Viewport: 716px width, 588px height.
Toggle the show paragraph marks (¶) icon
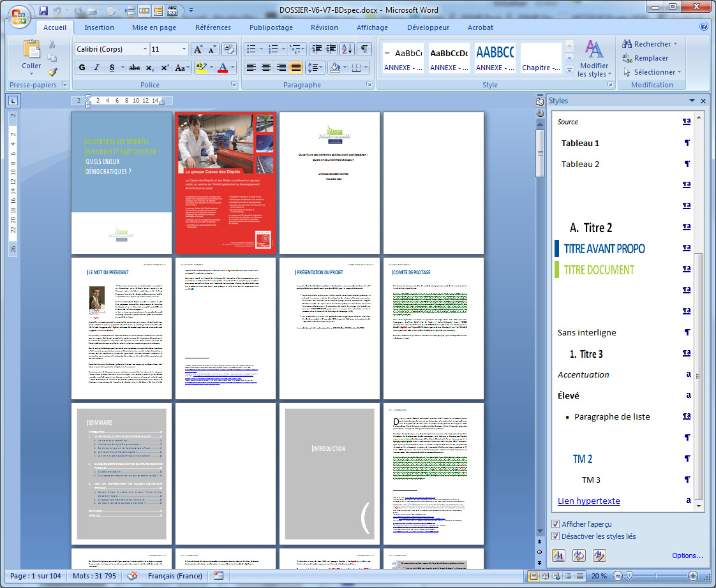pyautogui.click(x=364, y=49)
